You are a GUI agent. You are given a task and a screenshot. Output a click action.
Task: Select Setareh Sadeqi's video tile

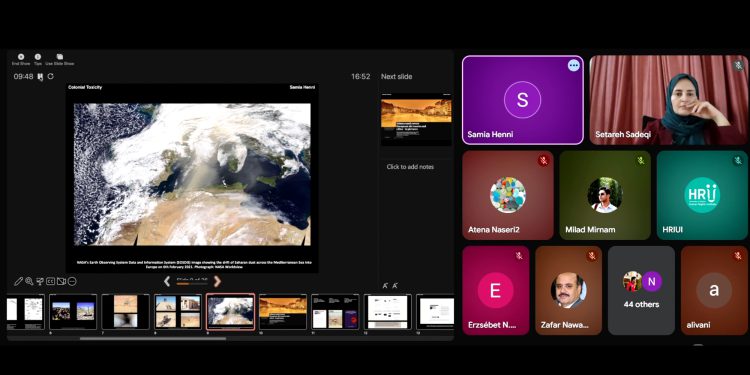pyautogui.click(x=669, y=100)
